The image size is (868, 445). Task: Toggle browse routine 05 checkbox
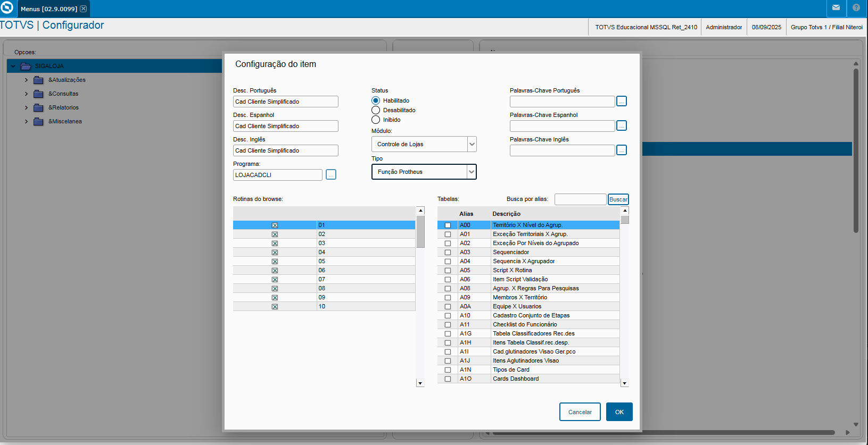275,262
